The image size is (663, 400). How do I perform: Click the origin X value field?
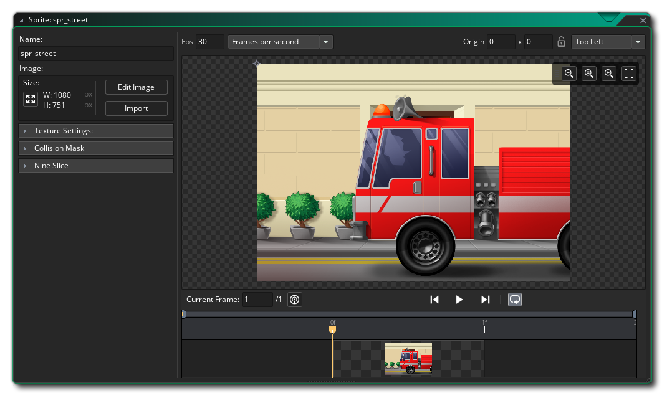tap(501, 42)
